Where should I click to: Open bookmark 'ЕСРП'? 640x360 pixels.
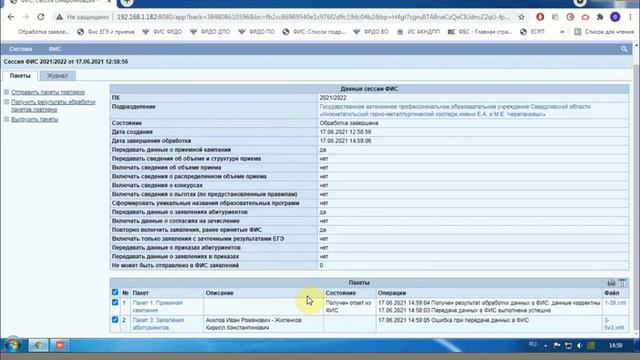pyautogui.click(x=532, y=31)
